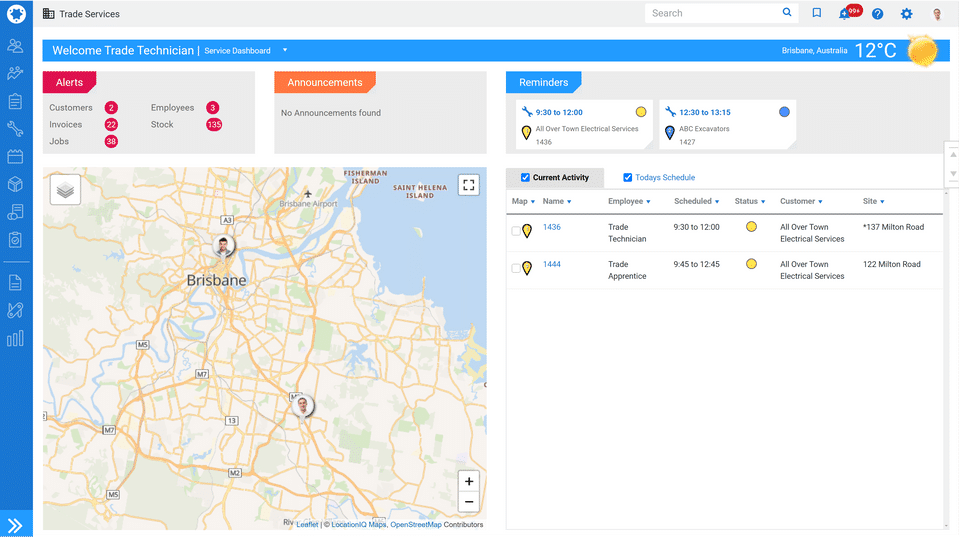Open the pencil and ruler tools icon in the sidebar

[15, 310]
